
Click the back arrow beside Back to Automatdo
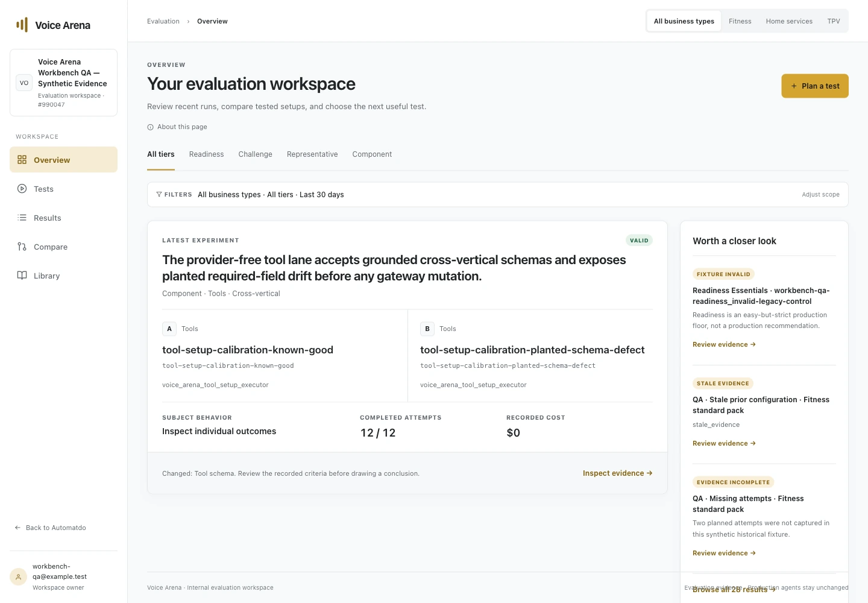(x=18, y=528)
